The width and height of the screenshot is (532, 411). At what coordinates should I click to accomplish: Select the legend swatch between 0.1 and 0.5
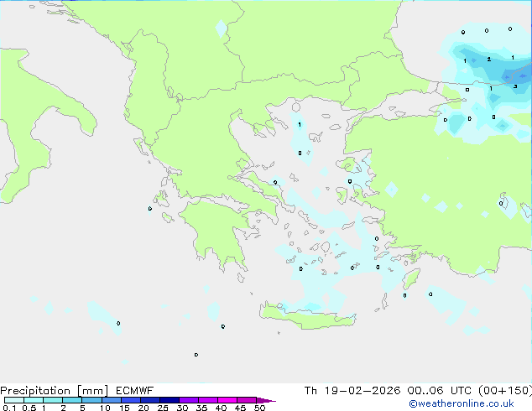(x=14, y=400)
